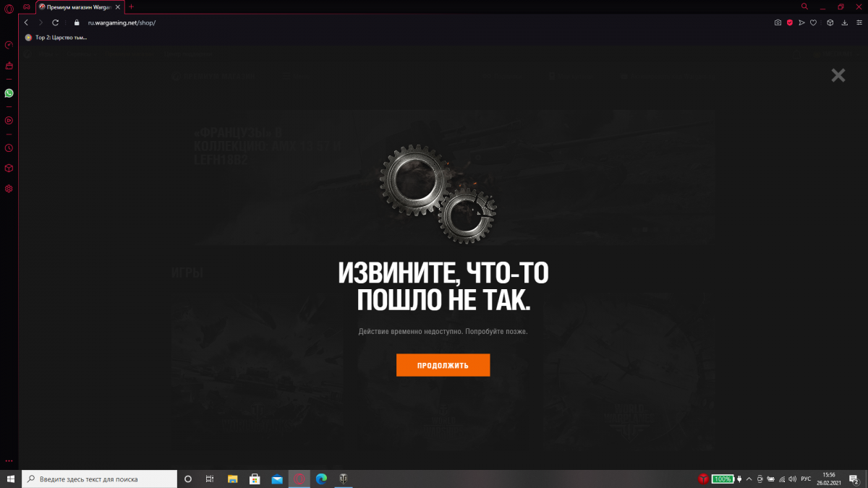Open My Flow paper-plane icon
The width and height of the screenshot is (868, 488).
(x=801, y=22)
